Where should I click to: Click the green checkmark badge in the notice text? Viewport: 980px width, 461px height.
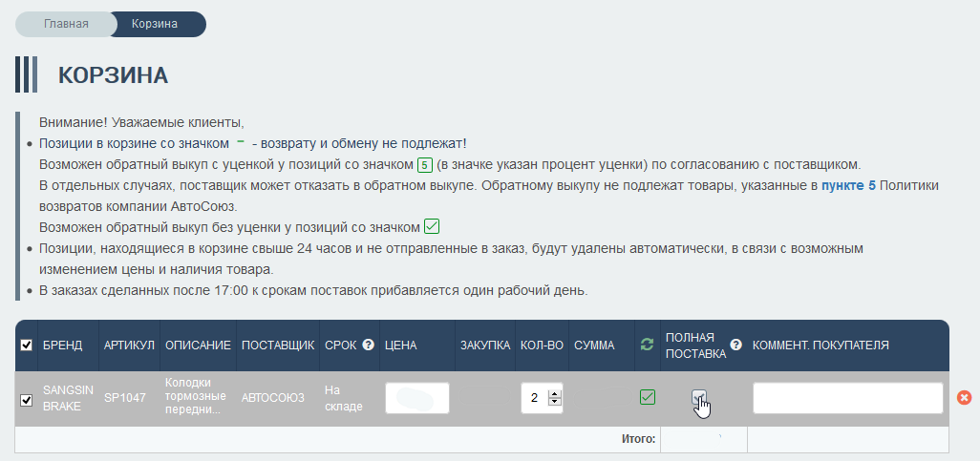point(431,226)
